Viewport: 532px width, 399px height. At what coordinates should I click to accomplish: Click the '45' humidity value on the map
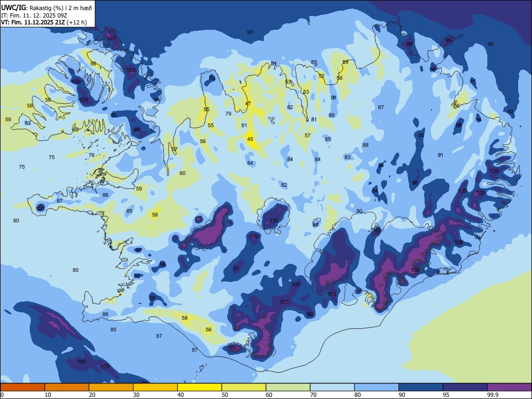pyautogui.click(x=250, y=139)
